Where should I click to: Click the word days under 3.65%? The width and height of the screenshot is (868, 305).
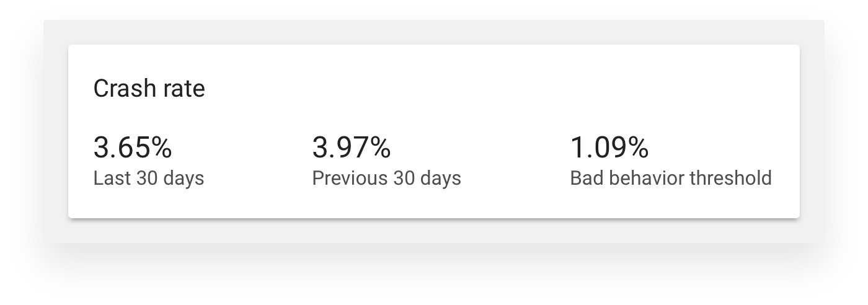[x=184, y=179]
